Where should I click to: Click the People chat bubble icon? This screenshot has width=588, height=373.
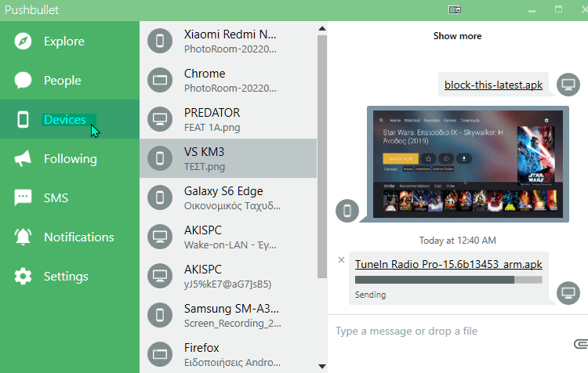23,80
